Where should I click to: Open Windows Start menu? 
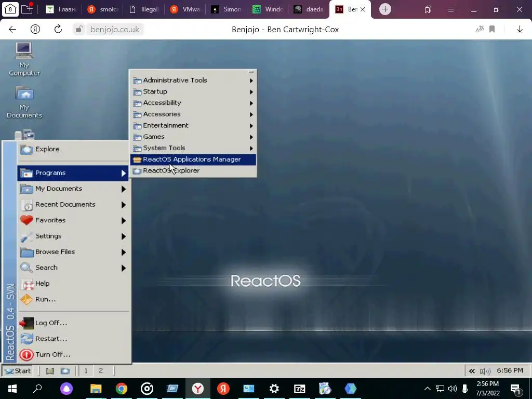[x=12, y=389]
